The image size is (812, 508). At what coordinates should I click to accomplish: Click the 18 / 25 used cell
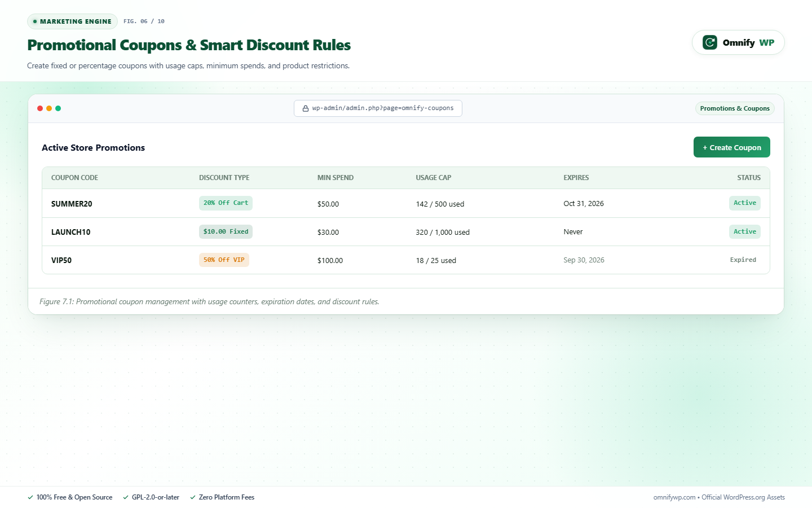coord(436,261)
